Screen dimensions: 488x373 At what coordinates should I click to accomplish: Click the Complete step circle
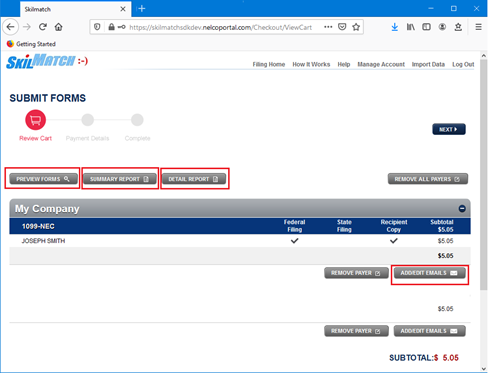(137, 120)
